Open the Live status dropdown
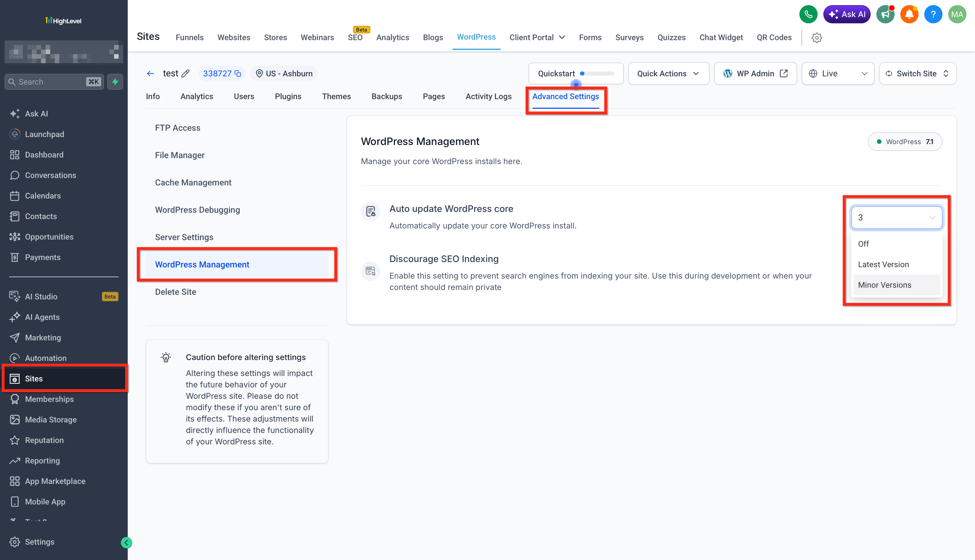 838,73
